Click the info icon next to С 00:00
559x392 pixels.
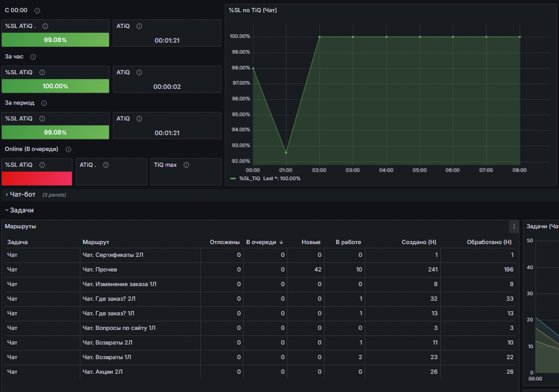38,11
